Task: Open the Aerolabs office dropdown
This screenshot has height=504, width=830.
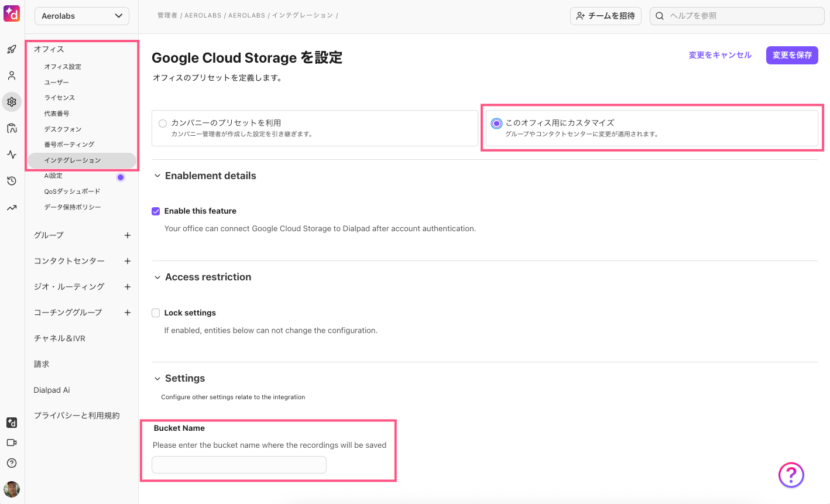Action: point(83,16)
